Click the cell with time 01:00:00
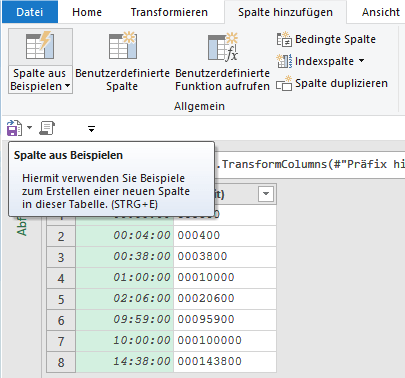This screenshot has height=378, width=405. 125,277
